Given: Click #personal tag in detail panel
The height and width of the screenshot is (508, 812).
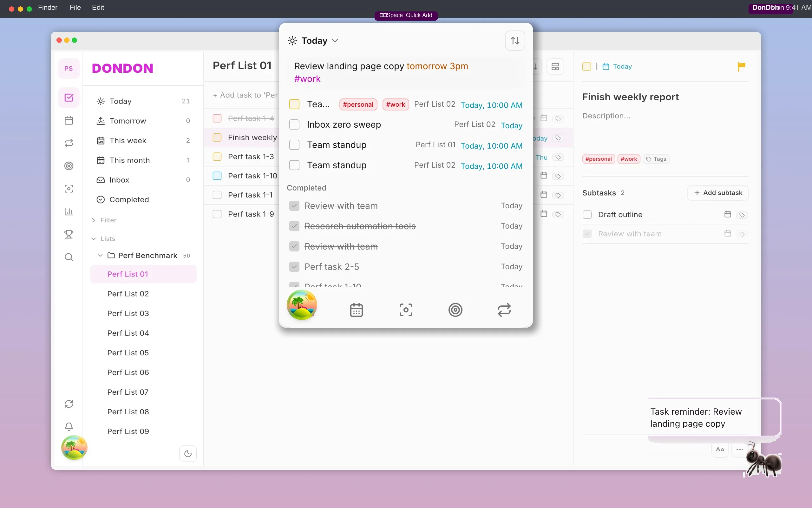Looking at the screenshot, I should 599,159.
